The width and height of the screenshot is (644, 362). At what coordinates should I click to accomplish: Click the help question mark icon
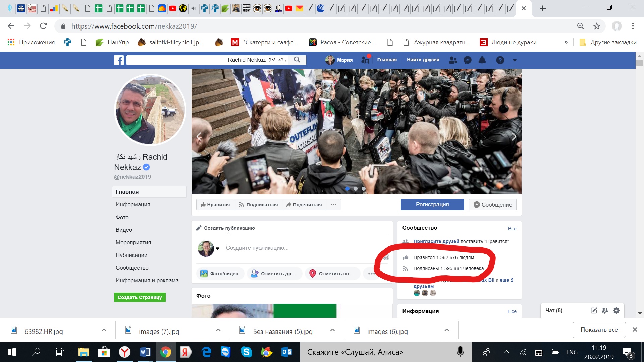[500, 60]
